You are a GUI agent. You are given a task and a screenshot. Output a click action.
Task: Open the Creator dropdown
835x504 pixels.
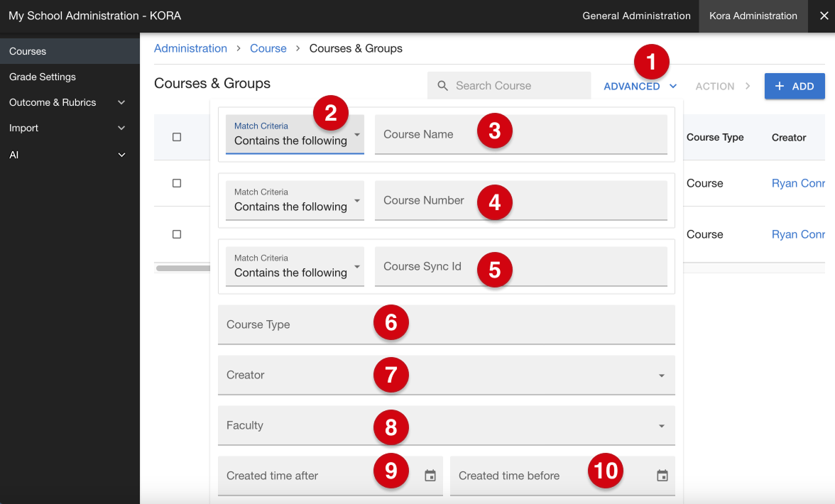[x=446, y=376]
